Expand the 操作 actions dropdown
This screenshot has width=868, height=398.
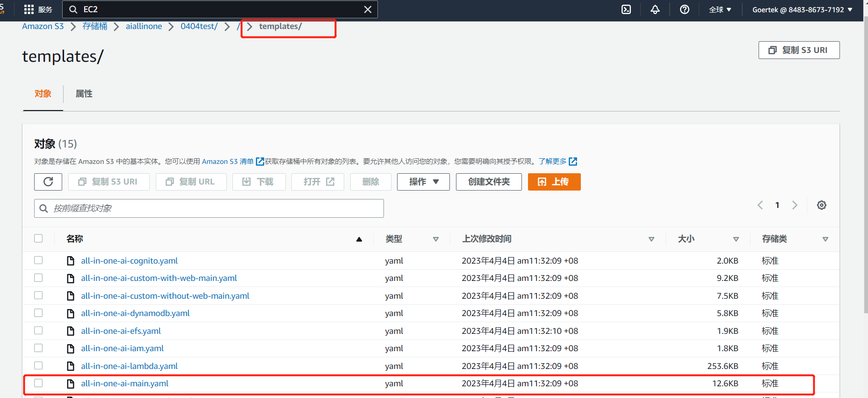pyautogui.click(x=423, y=182)
